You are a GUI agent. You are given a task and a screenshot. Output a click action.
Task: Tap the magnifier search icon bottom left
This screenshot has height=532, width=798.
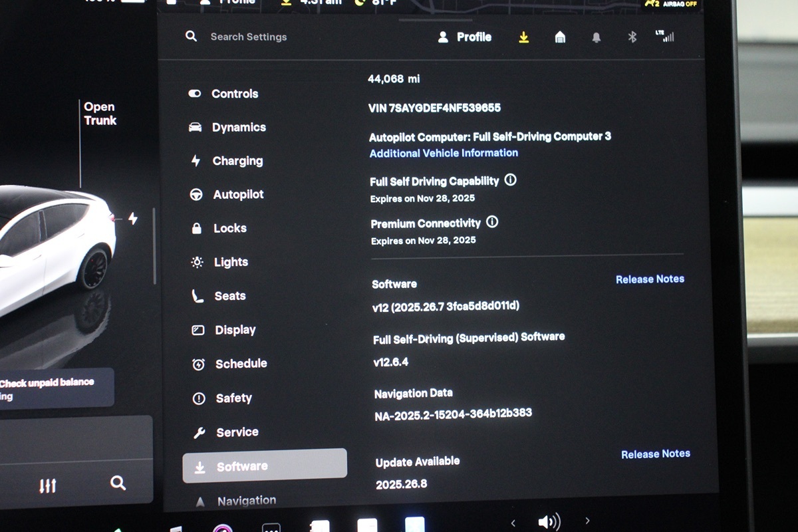coord(118,483)
